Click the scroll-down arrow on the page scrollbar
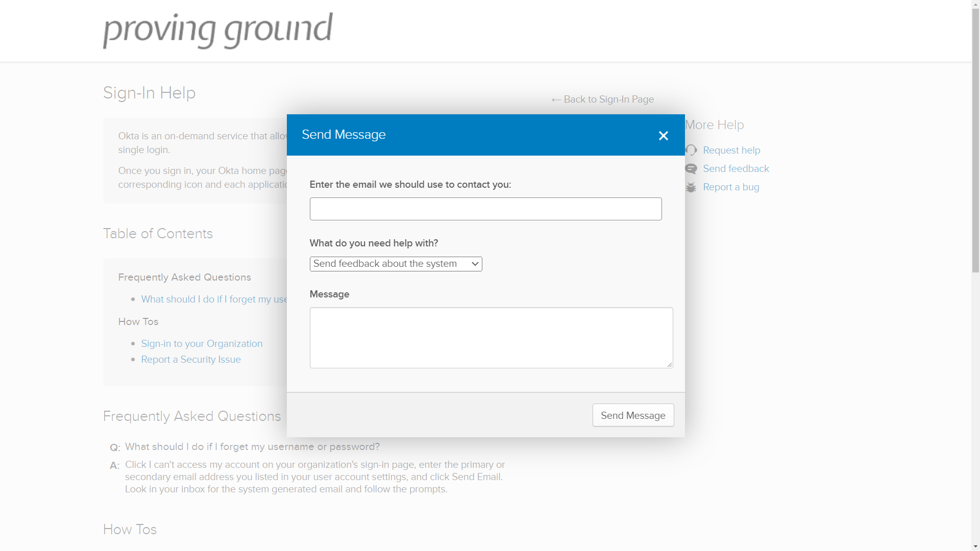 975,546
